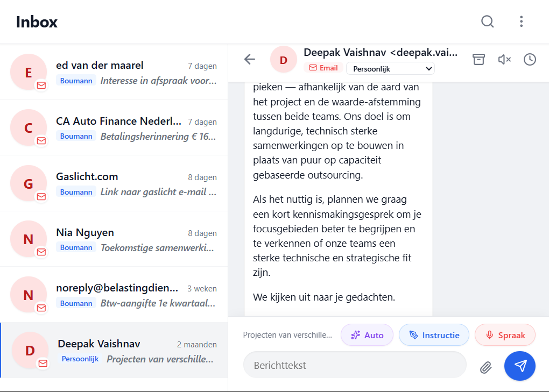The width and height of the screenshot is (549, 392).
Task: Mute notifications for this conversation
Action: (x=504, y=59)
